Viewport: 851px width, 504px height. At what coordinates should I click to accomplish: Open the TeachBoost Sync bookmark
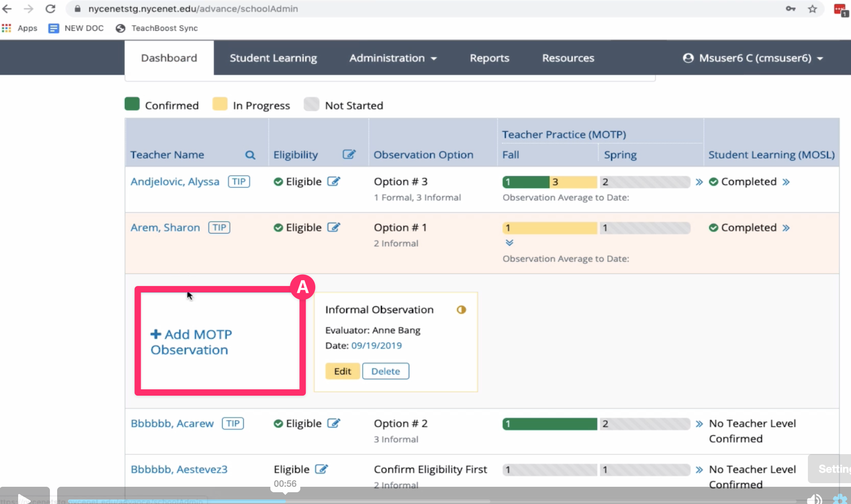pos(157,28)
